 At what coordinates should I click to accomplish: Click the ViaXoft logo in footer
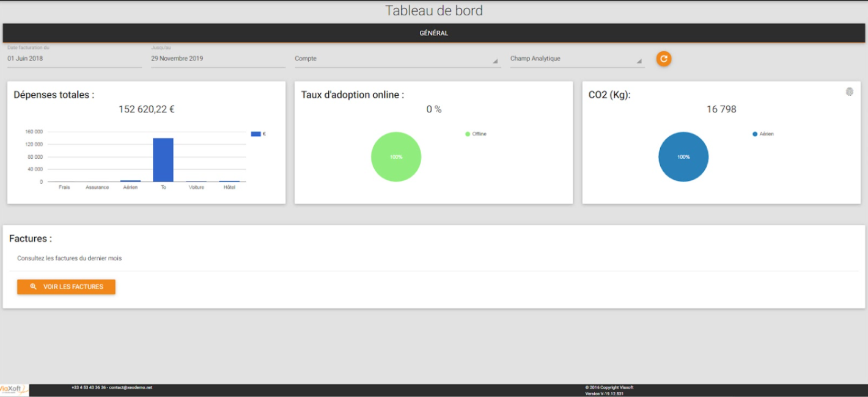pyautogui.click(x=13, y=390)
